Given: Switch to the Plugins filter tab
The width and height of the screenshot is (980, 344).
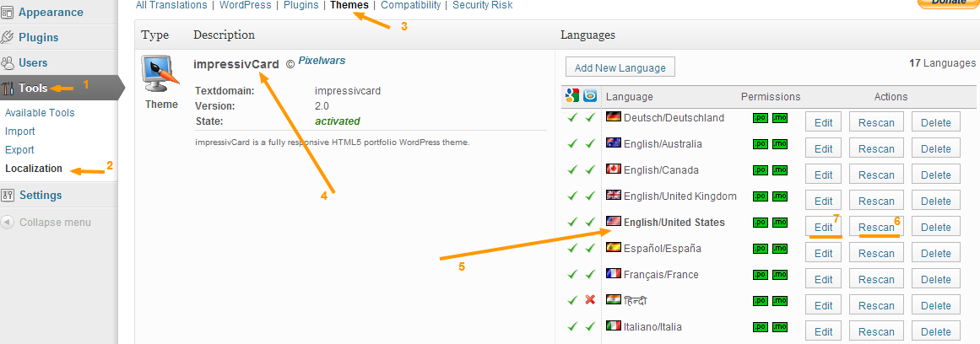Looking at the screenshot, I should 300,5.
